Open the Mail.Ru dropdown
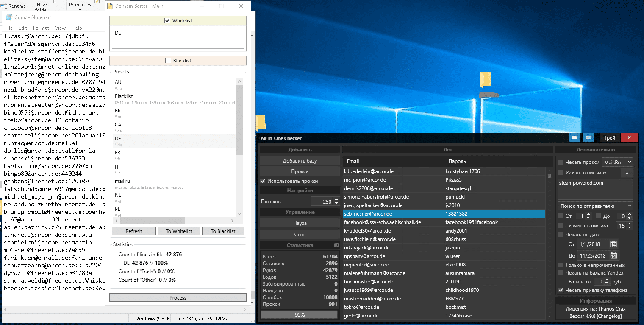 click(x=617, y=162)
